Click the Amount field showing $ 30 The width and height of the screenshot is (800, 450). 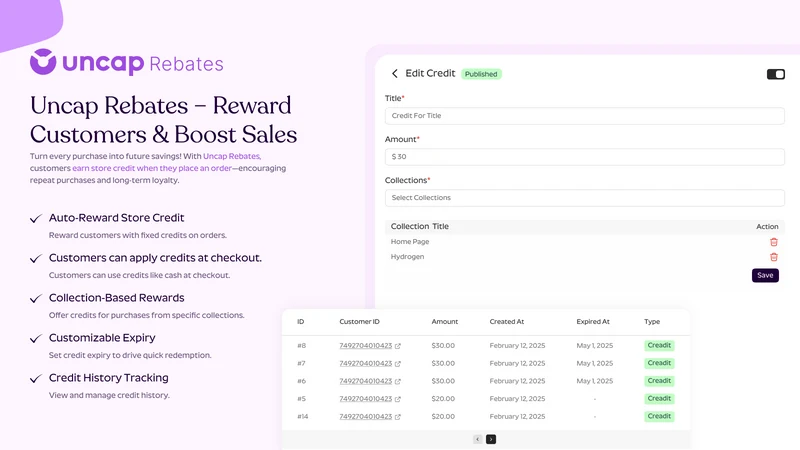click(585, 157)
